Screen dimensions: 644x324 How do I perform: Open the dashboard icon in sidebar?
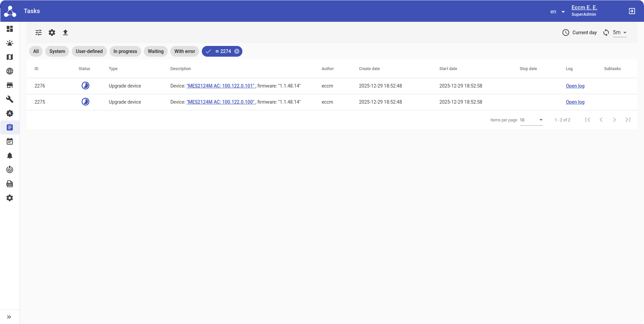pos(10,29)
